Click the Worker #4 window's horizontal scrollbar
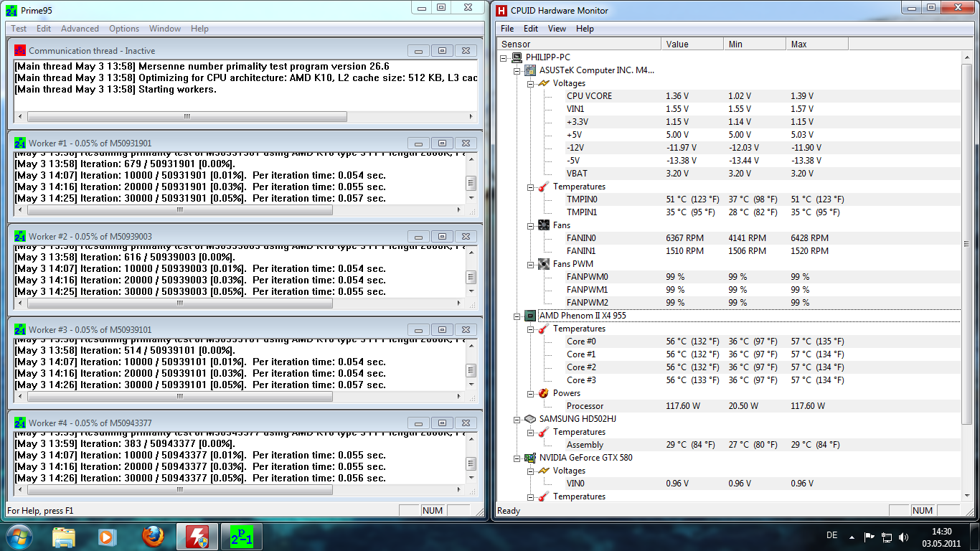Image resolution: width=980 pixels, height=551 pixels. [x=240, y=491]
